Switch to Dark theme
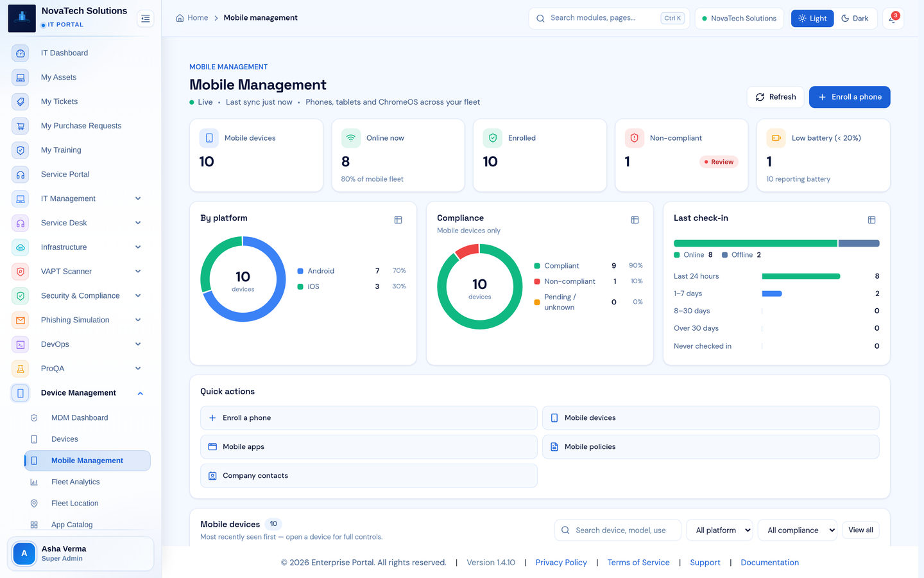924x578 pixels. click(855, 19)
